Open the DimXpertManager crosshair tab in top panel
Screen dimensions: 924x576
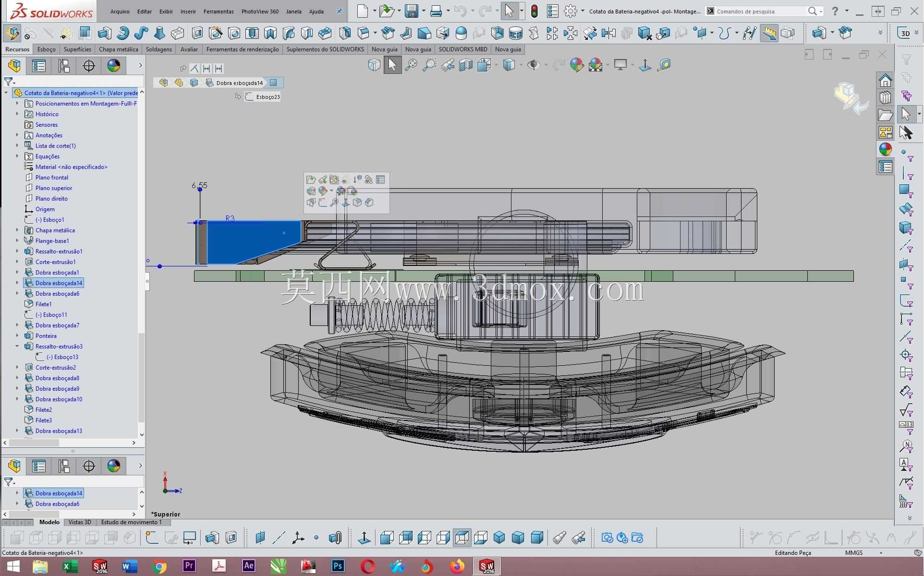[x=89, y=66]
